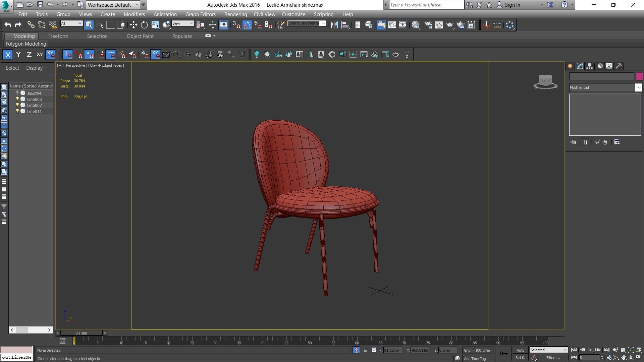644x362 pixels.
Task: Open the Help question-mark dropdown arrow
Action: (x=572, y=5)
